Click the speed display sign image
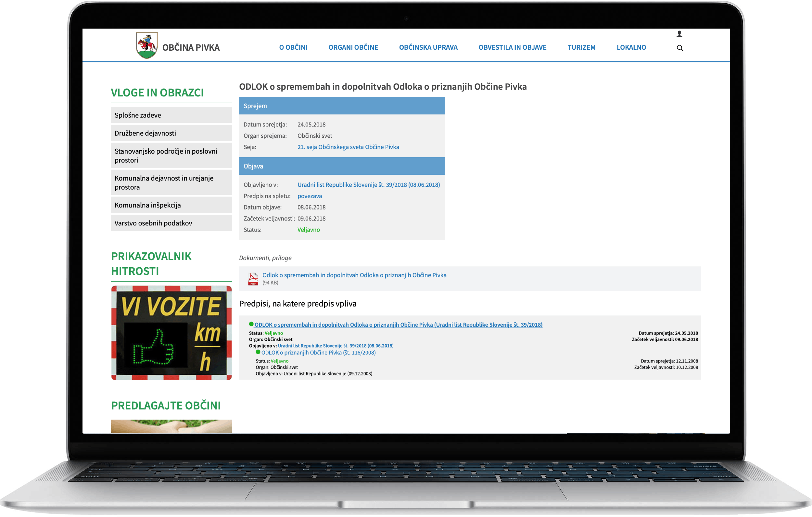The image size is (812, 517). (x=171, y=333)
